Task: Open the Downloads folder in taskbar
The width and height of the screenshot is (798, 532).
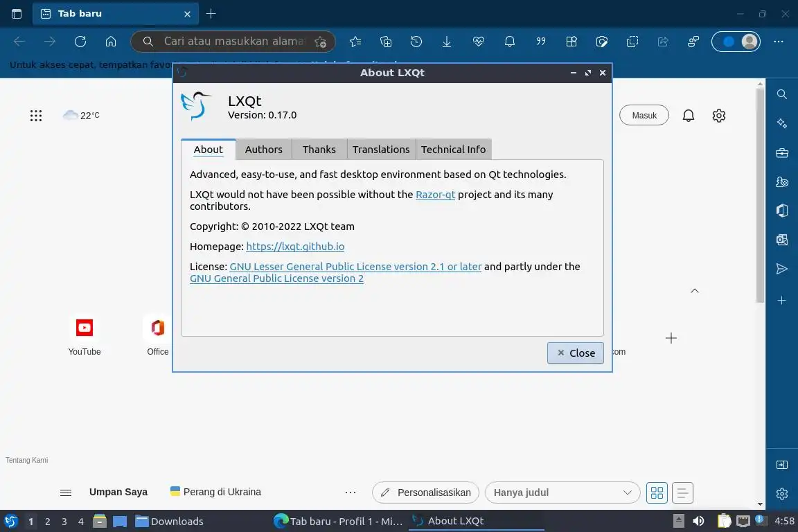Action: click(169, 522)
